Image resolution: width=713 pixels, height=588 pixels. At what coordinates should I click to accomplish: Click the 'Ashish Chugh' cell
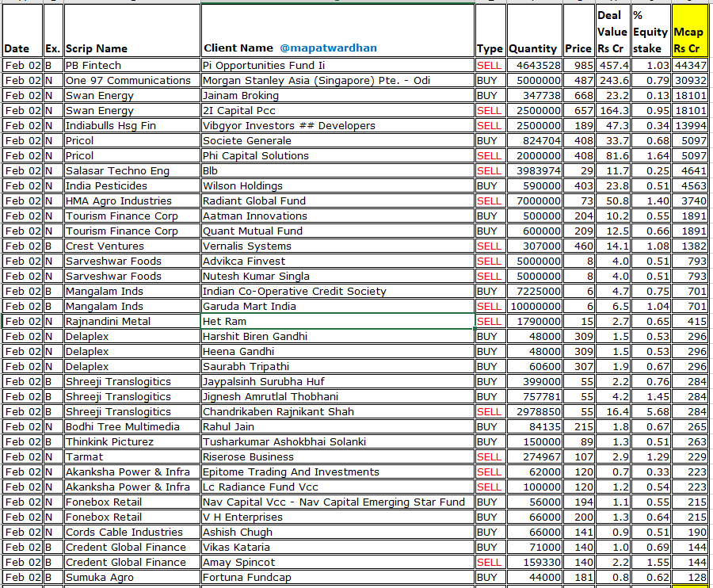pos(337,532)
